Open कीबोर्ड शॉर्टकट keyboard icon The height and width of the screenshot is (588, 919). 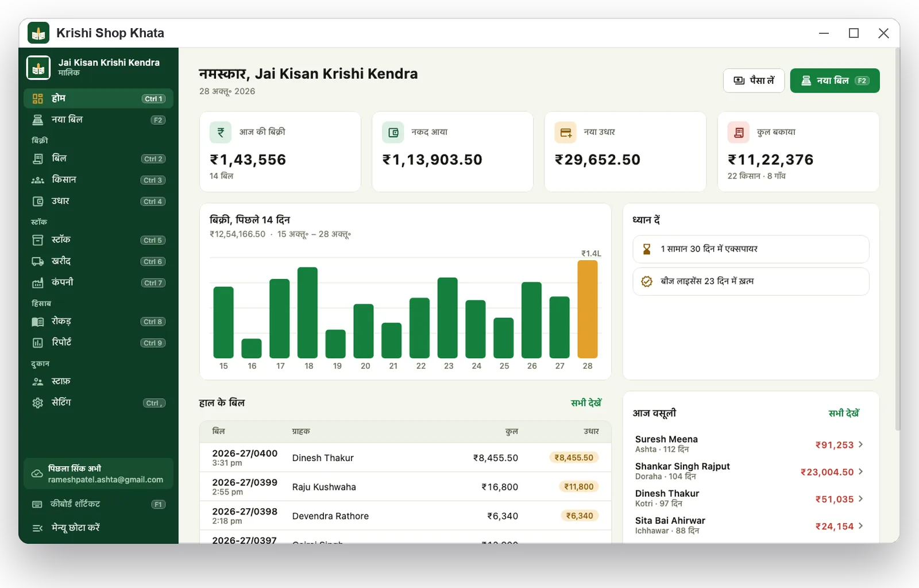(37, 504)
